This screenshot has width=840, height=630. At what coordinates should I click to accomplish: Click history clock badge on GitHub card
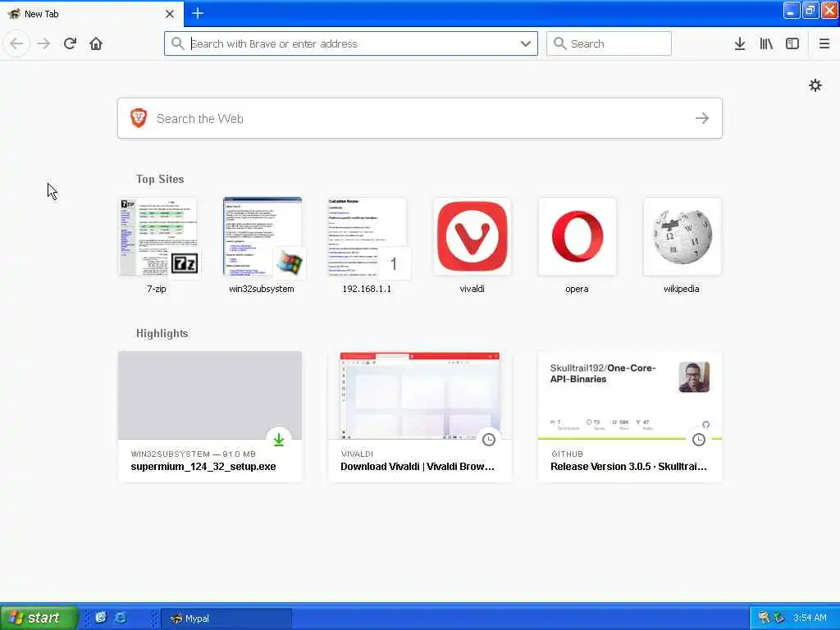point(699,440)
